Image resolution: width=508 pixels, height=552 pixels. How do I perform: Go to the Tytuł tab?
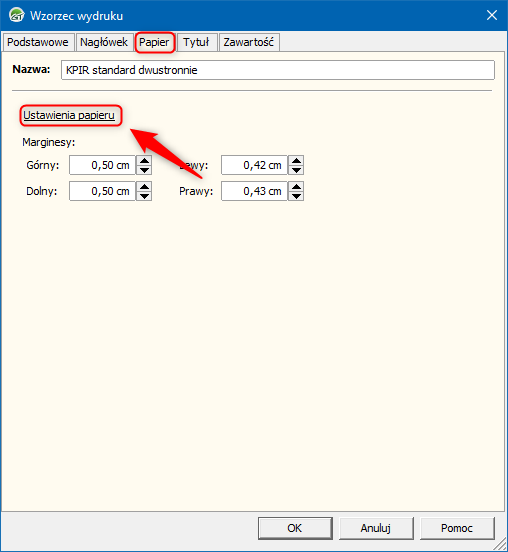tap(196, 42)
